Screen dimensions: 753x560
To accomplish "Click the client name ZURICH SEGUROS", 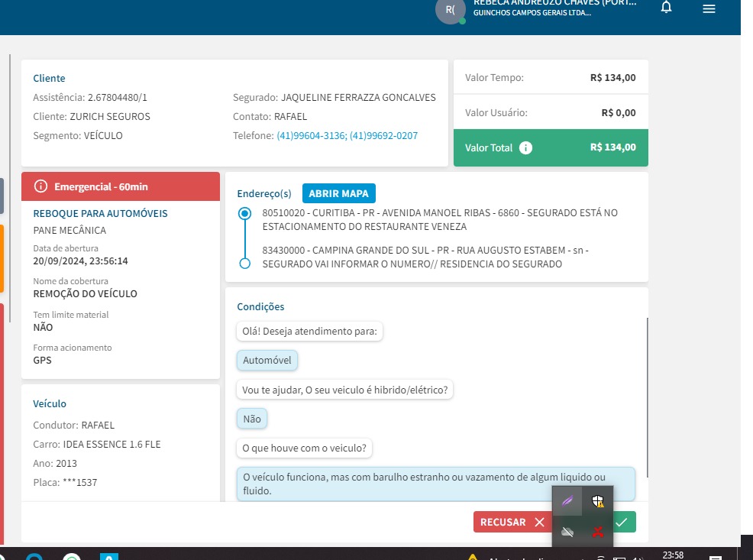I will tap(110, 117).
